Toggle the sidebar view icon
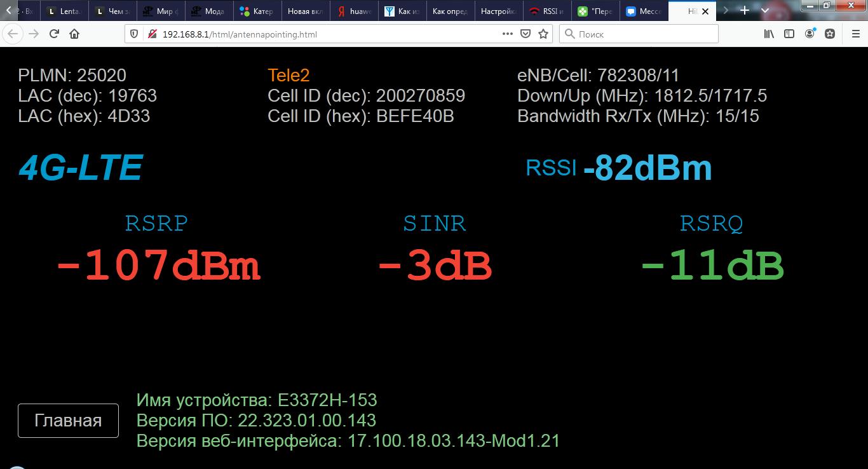 tap(789, 34)
